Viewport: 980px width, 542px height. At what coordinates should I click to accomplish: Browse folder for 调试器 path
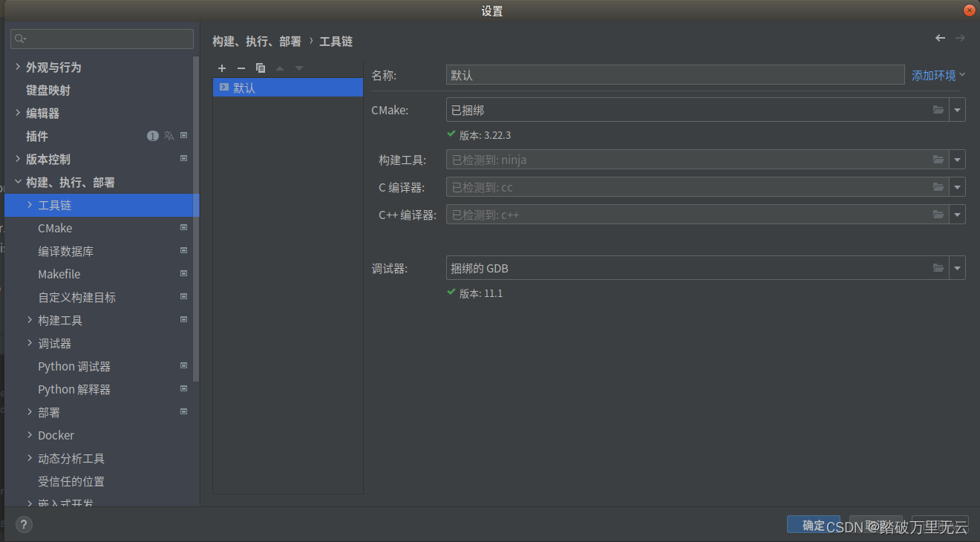tap(938, 268)
